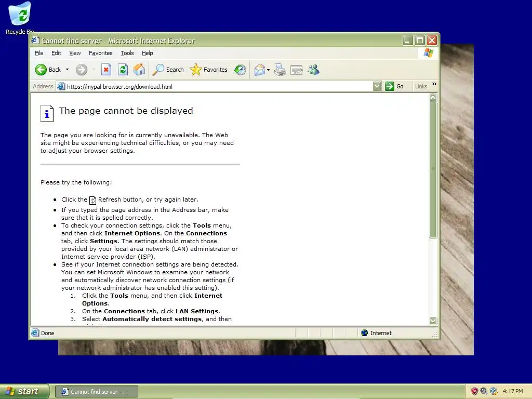
Task: Click the Links toolbar label
Action: point(421,86)
